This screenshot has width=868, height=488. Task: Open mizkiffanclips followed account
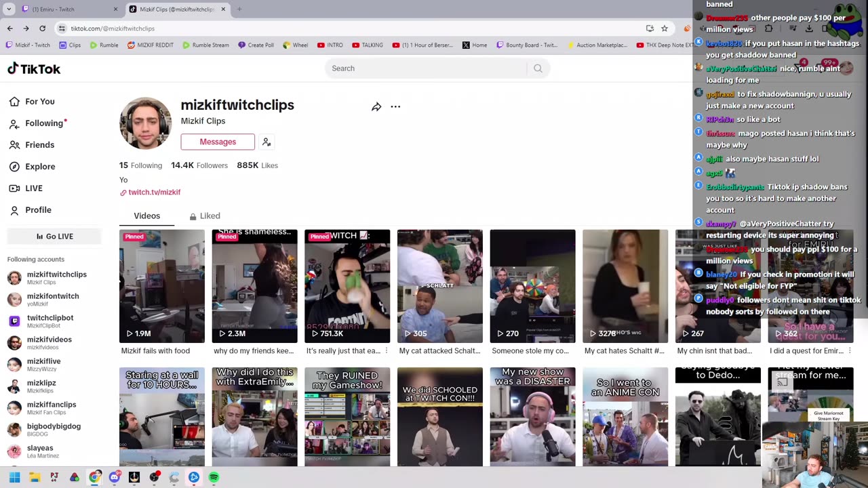click(54, 408)
